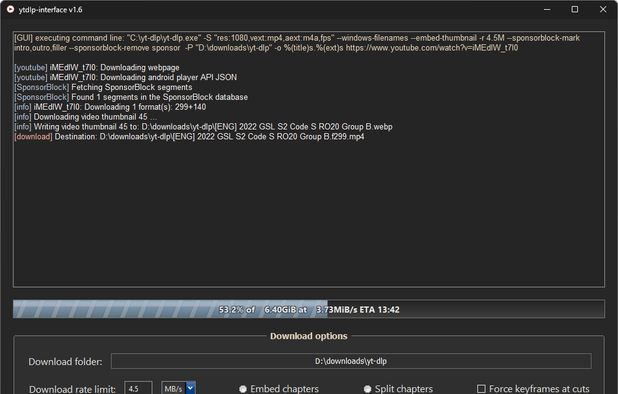Click the ytdlp-interface v1.6 window title
Image resolution: width=618 pixels, height=394 pixels.
click(x=50, y=9)
